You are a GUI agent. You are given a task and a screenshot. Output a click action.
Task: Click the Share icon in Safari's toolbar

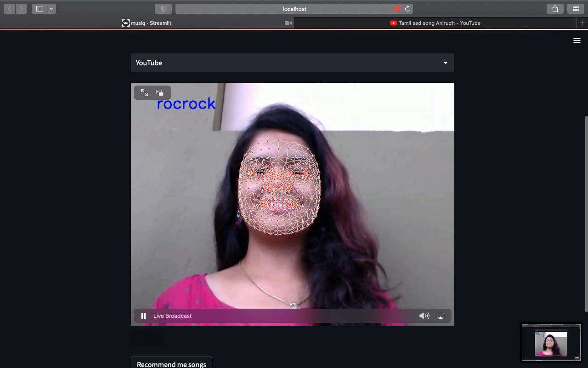click(x=555, y=8)
